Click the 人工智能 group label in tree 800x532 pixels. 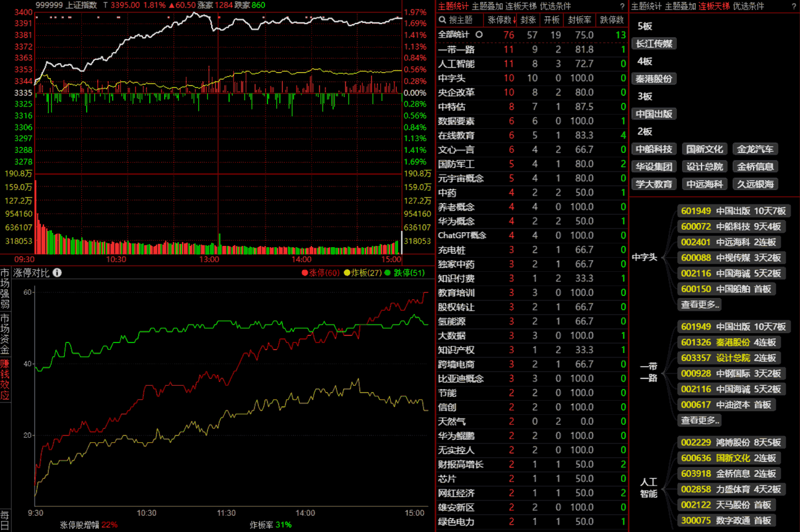(x=648, y=488)
